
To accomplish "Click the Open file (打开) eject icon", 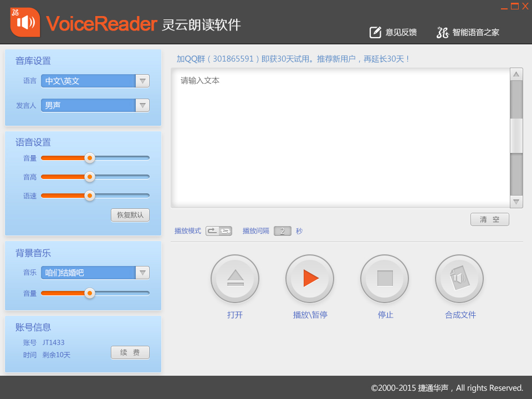I will [x=235, y=278].
